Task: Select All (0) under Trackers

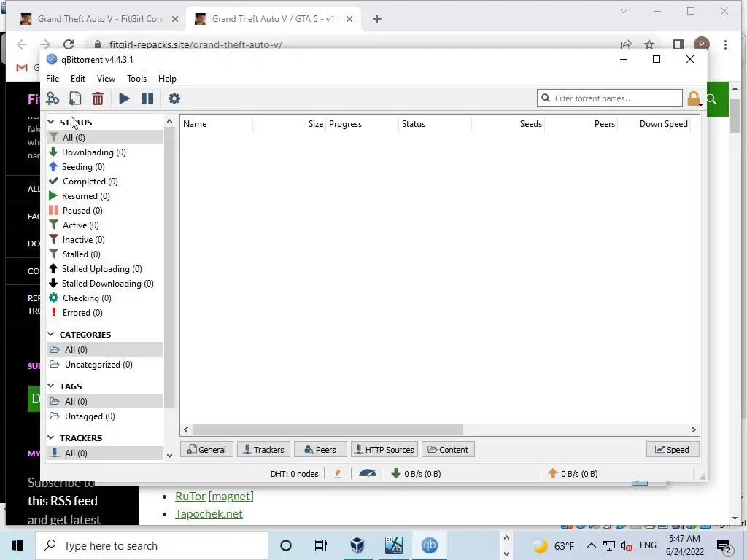Action: [x=105, y=453]
